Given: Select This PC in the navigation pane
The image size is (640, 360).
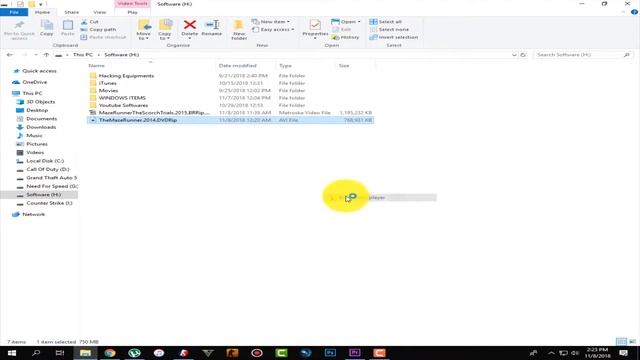Looking at the screenshot, I should coord(32,93).
